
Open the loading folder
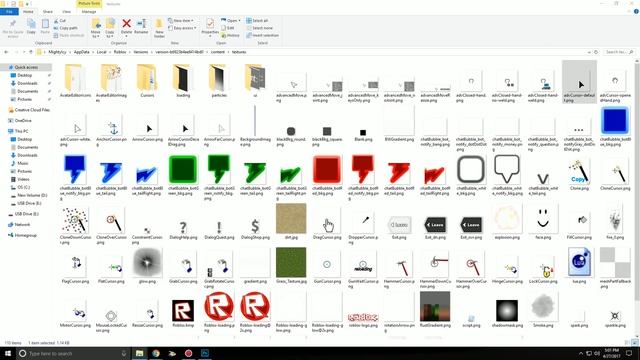(x=183, y=81)
